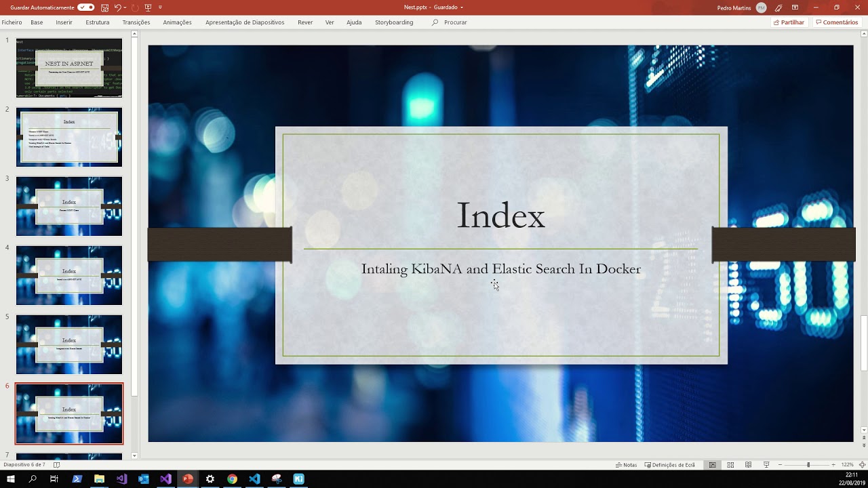Start presentation from beginning icon in title bar
Viewport: 868px width, 488px height.
[148, 7]
